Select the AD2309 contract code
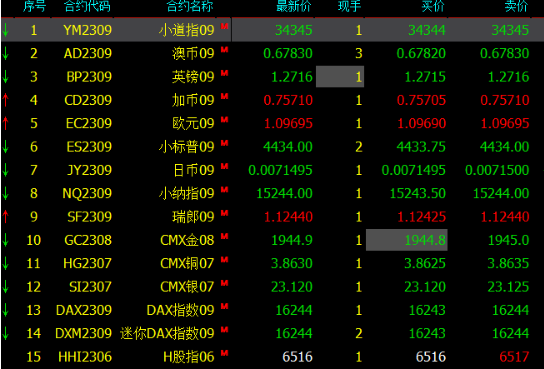 point(88,53)
